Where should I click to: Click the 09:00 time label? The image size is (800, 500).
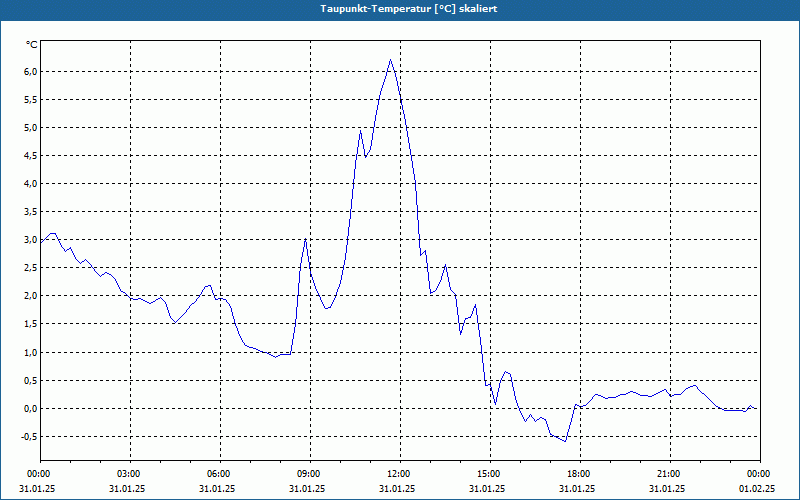click(310, 474)
